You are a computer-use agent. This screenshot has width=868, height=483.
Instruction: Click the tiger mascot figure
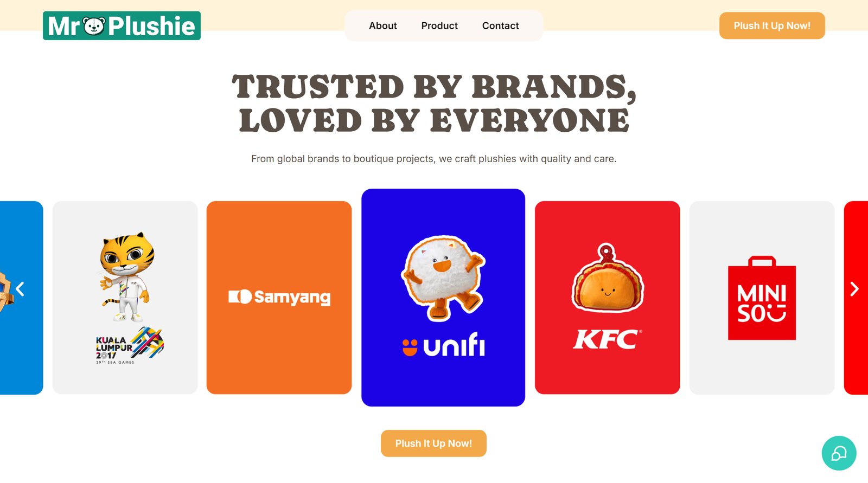(127, 277)
